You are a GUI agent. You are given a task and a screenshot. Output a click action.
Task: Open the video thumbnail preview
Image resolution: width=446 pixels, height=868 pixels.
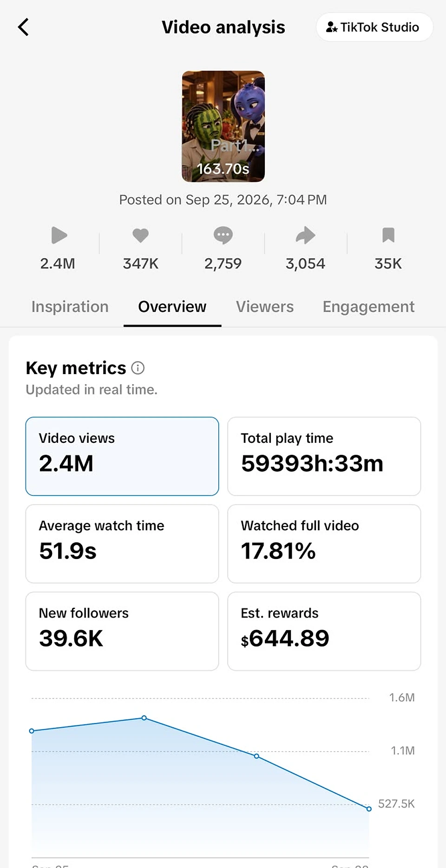pyautogui.click(x=223, y=126)
